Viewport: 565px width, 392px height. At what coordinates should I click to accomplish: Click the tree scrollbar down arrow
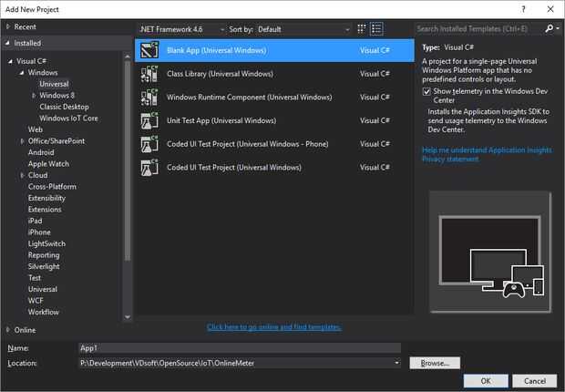click(x=128, y=317)
